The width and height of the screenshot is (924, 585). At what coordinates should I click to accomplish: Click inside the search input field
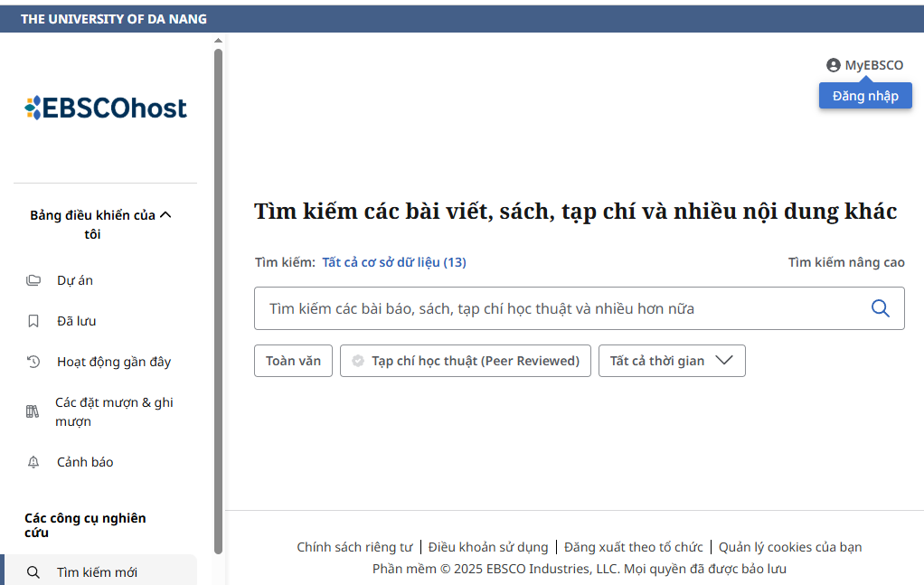point(542,308)
